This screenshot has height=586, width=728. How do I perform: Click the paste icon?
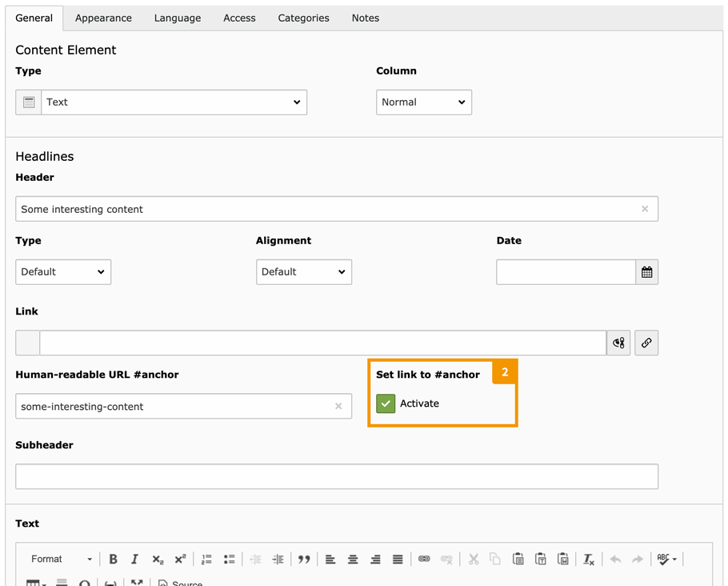(518, 559)
